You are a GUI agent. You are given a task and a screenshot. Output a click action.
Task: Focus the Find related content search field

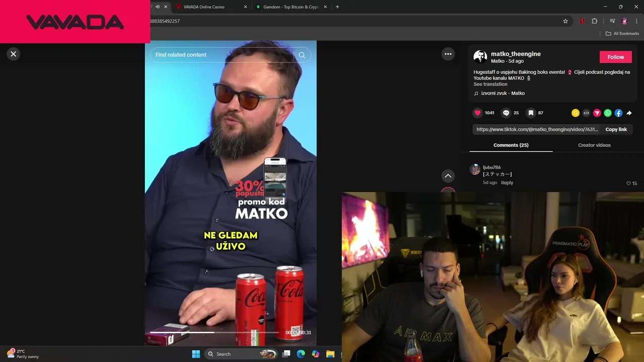pos(224,55)
